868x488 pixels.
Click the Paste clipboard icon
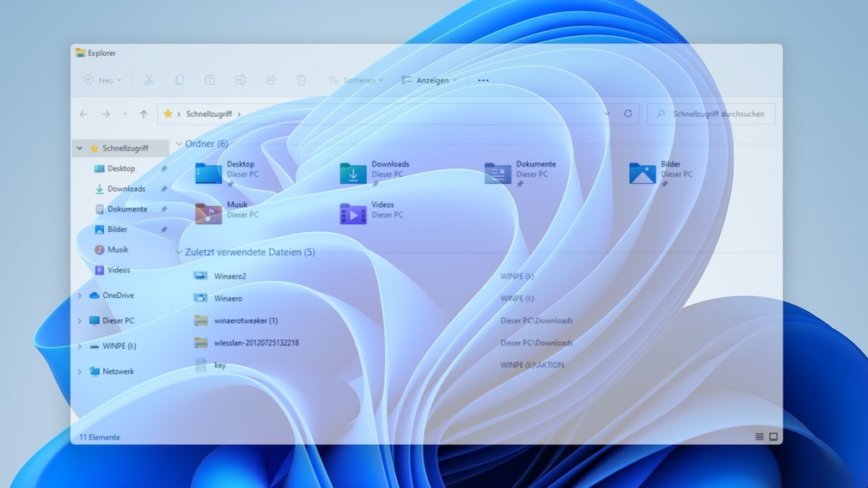click(x=210, y=80)
